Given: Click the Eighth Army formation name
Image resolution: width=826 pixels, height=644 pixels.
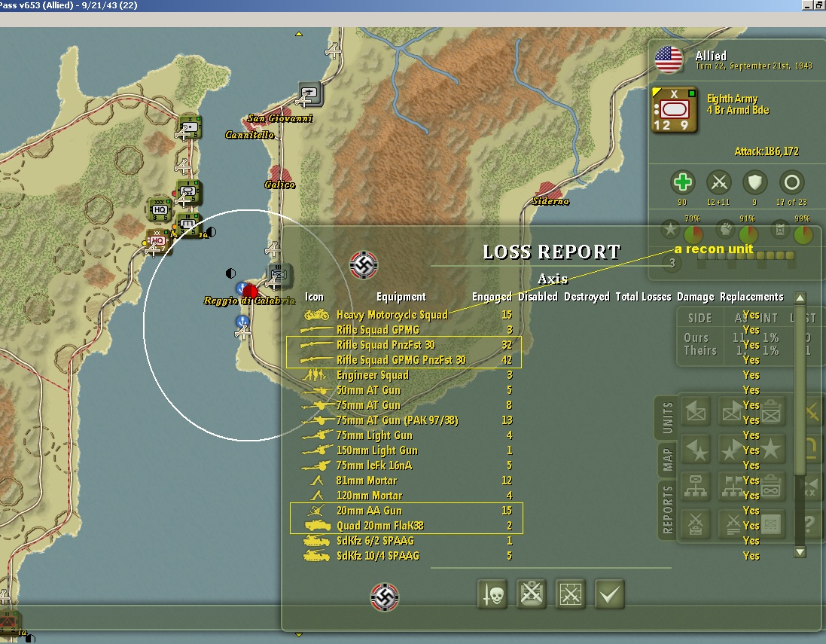Looking at the screenshot, I should (732, 99).
